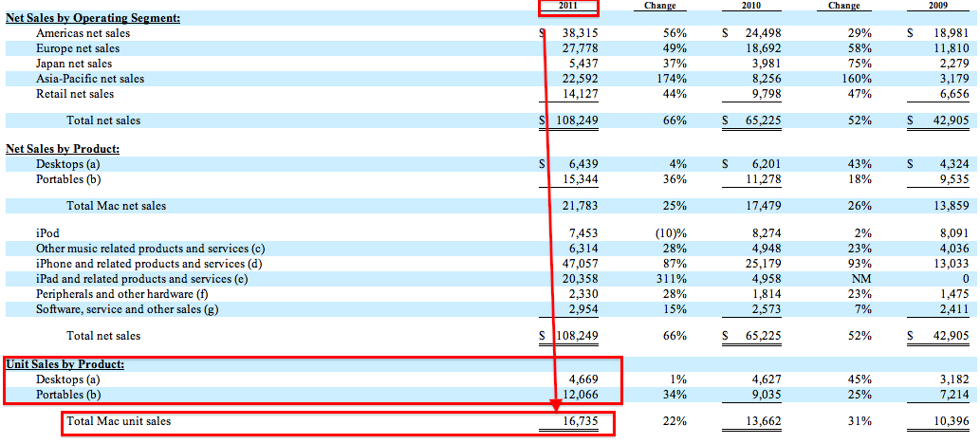Screen dimensions: 980x444
Task: Select Americas 2009 value 18,981
Action: point(950,33)
